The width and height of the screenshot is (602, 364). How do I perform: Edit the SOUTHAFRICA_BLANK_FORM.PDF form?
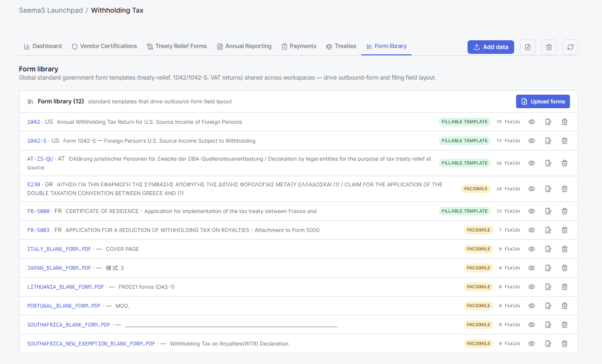(548, 325)
